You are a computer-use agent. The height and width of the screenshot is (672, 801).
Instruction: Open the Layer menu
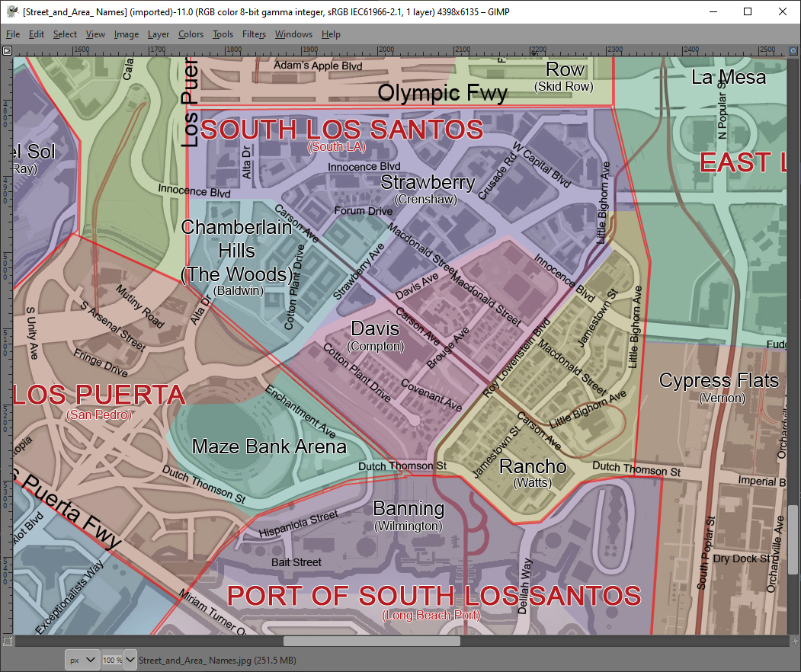(158, 34)
